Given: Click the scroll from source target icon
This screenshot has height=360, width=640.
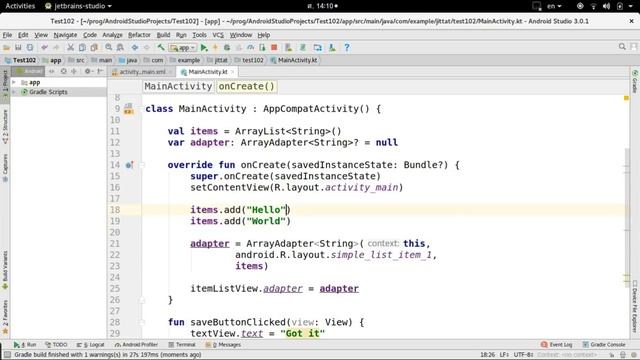Looking at the screenshot, I should (x=63, y=71).
